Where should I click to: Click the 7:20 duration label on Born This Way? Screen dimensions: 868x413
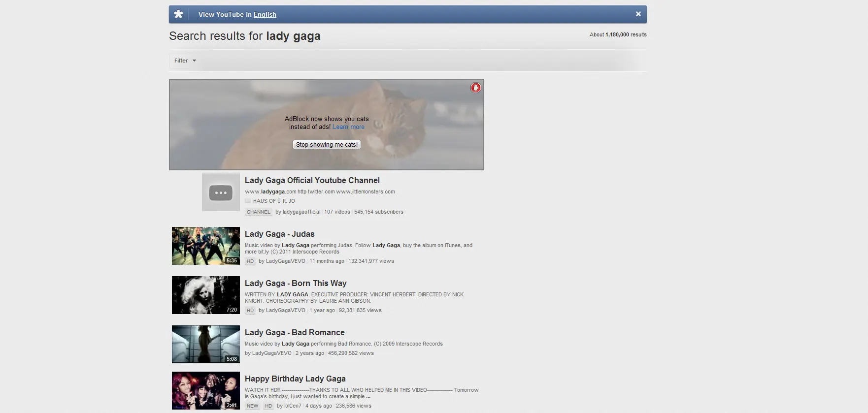coord(232,310)
